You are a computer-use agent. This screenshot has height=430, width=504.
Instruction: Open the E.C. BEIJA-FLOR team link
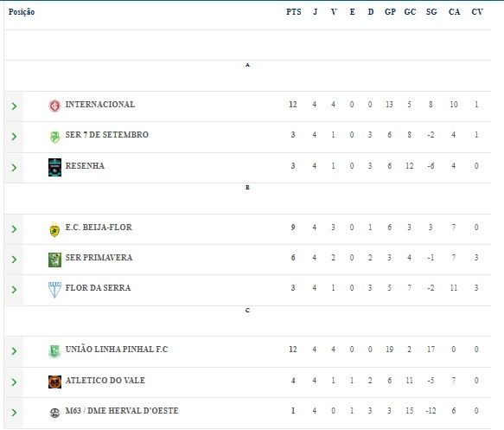tap(99, 227)
